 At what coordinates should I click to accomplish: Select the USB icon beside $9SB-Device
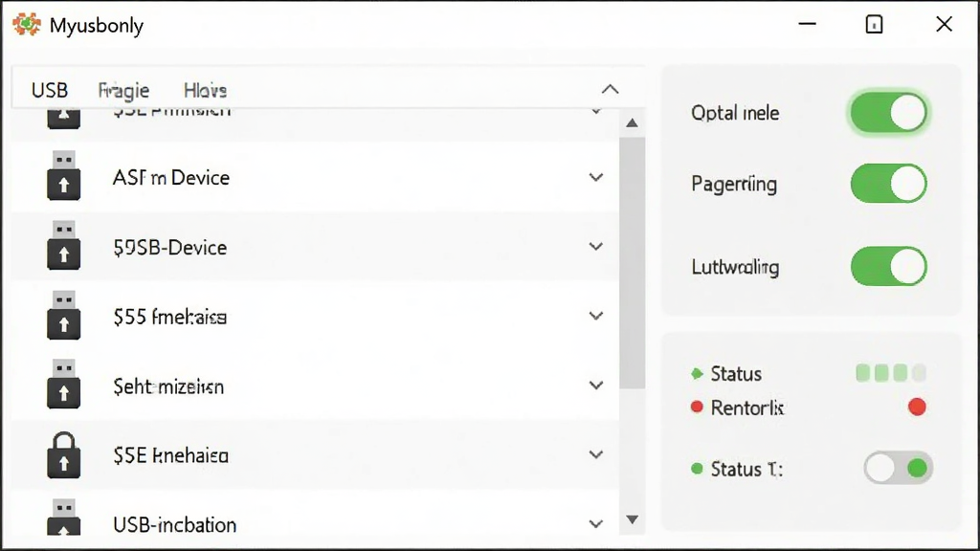click(64, 246)
